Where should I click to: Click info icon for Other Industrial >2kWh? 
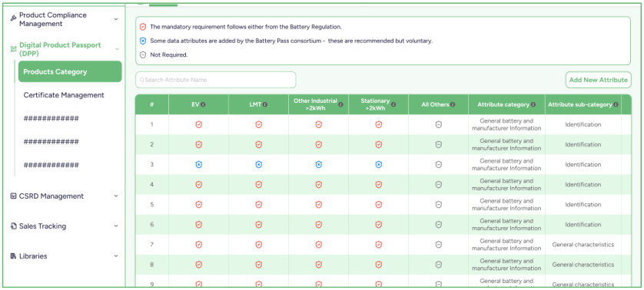pyautogui.click(x=341, y=104)
